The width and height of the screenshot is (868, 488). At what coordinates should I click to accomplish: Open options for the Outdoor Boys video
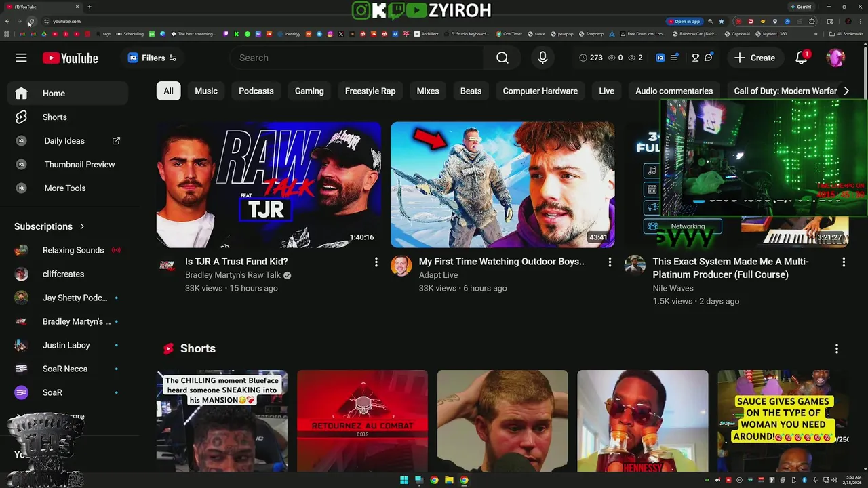pyautogui.click(x=610, y=262)
